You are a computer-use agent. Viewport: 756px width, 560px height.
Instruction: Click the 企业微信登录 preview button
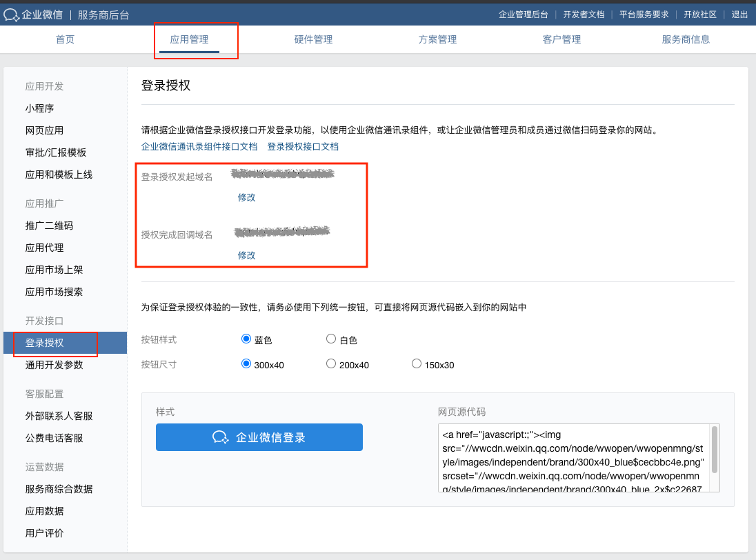pos(259,437)
